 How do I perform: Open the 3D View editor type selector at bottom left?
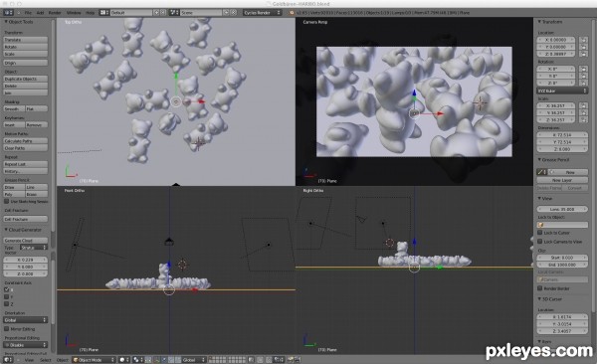coord(8,360)
